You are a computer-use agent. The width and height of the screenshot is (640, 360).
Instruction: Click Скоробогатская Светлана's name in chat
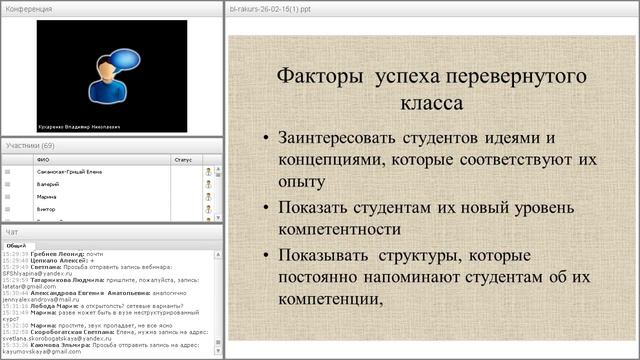(72, 332)
